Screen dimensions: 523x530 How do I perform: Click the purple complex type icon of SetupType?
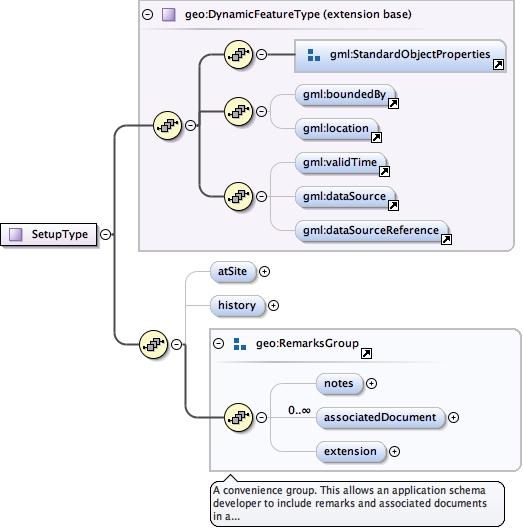coord(16,234)
